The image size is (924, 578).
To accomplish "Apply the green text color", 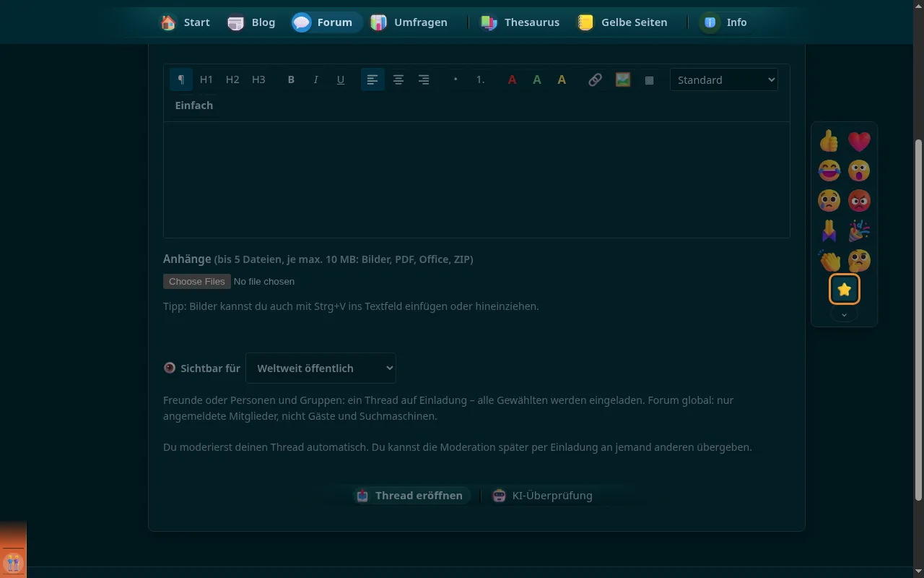I will (x=537, y=79).
